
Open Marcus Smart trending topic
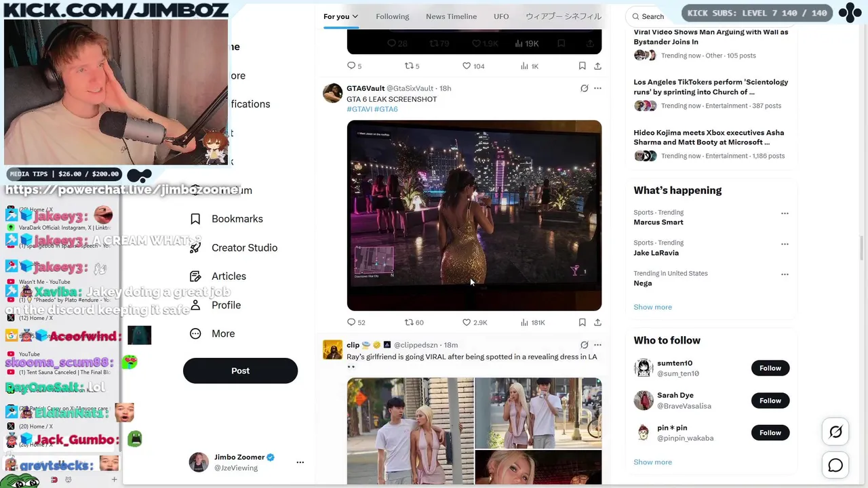658,222
